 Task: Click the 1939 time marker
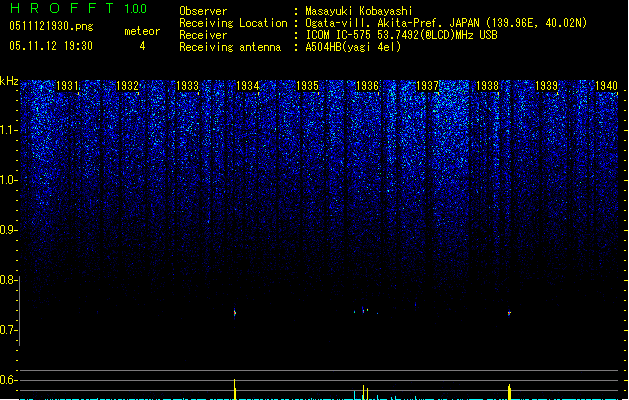(x=547, y=86)
